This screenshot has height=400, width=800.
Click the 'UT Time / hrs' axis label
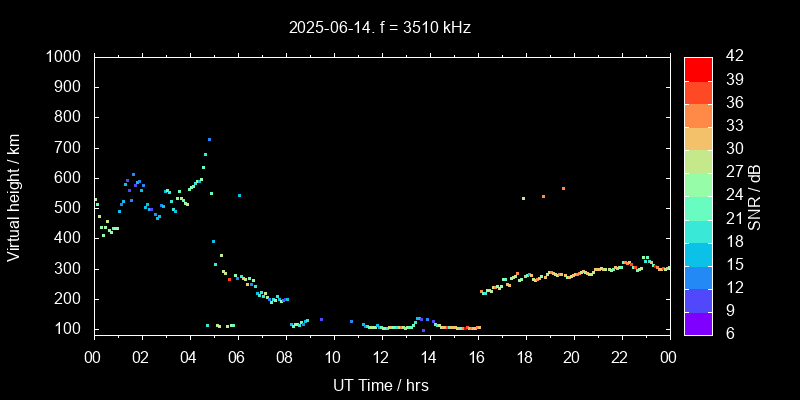tap(380, 384)
